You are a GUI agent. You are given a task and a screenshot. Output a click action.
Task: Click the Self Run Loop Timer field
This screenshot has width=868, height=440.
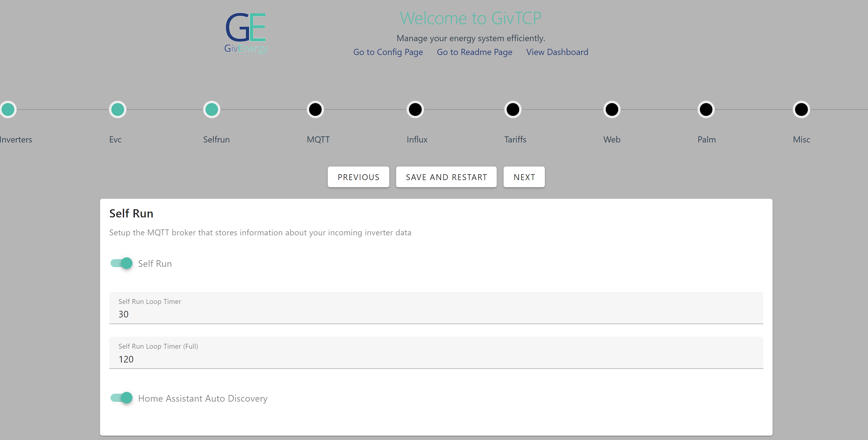(x=436, y=314)
